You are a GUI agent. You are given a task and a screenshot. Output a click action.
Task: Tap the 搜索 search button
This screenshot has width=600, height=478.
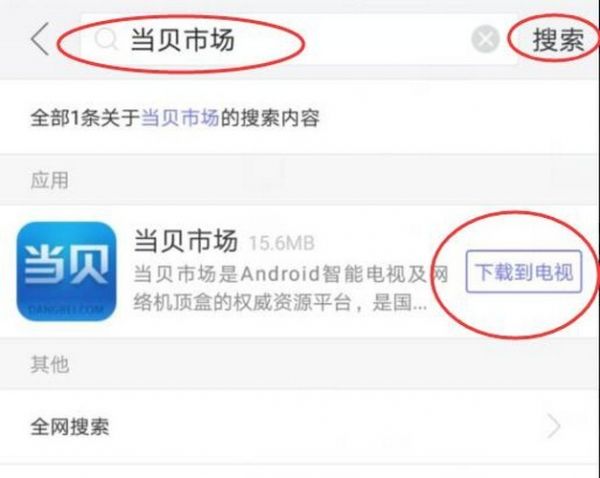pos(559,39)
